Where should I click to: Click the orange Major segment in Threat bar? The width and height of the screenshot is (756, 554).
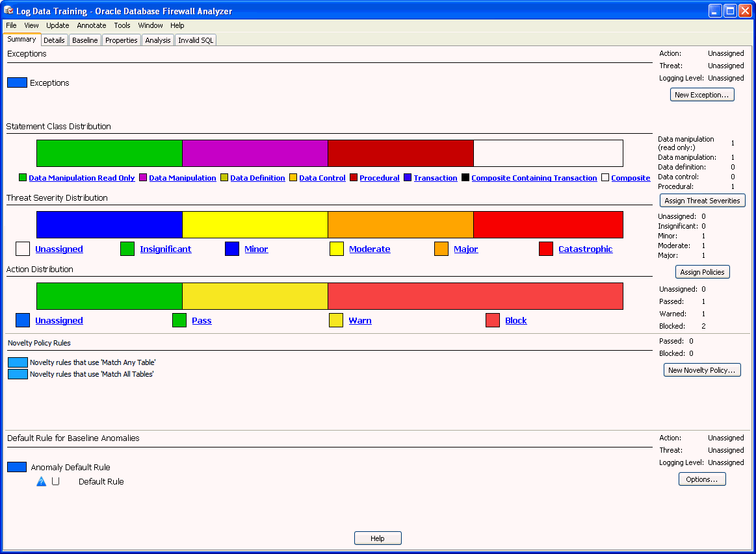click(400, 225)
